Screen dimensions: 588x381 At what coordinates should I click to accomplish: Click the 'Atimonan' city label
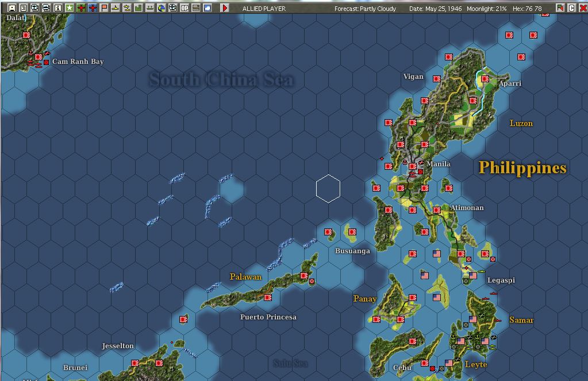click(x=467, y=208)
